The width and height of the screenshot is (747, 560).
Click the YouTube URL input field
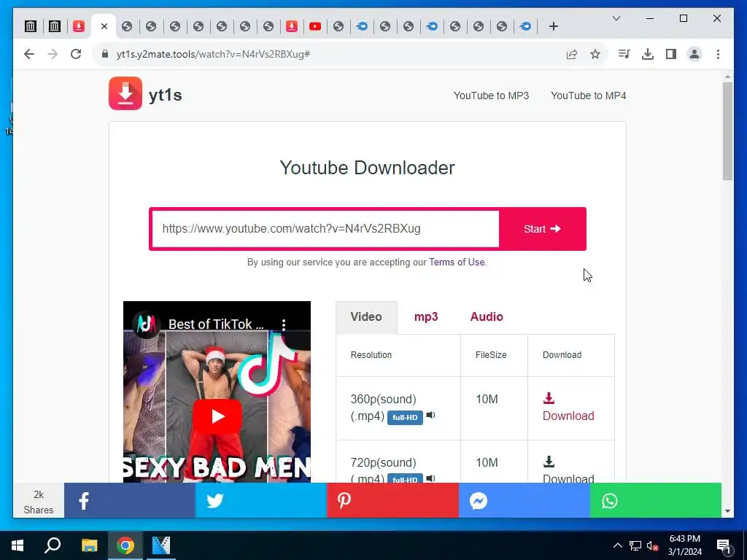click(x=325, y=228)
